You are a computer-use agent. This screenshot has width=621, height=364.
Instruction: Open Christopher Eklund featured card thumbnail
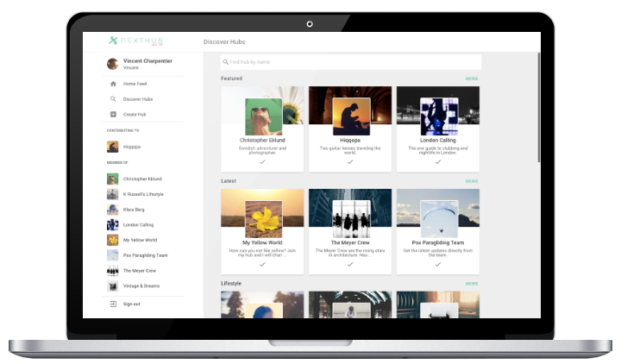[x=264, y=116]
